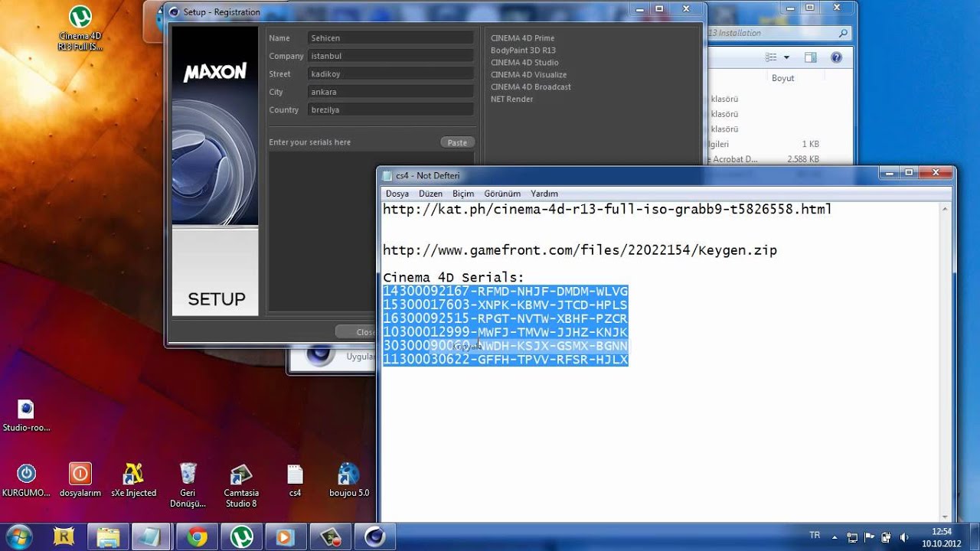Image resolution: width=980 pixels, height=551 pixels.
Task: Toggle the preview pane icon in Explorer
Action: 811,57
